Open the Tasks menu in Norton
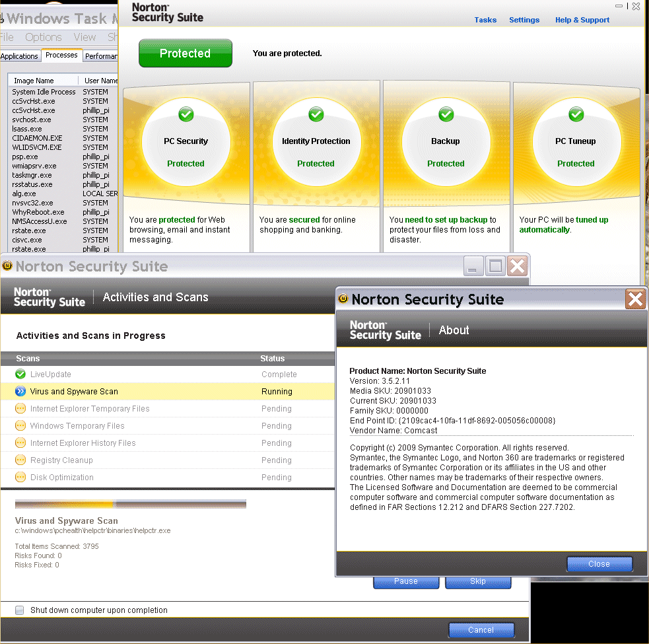 485,20
